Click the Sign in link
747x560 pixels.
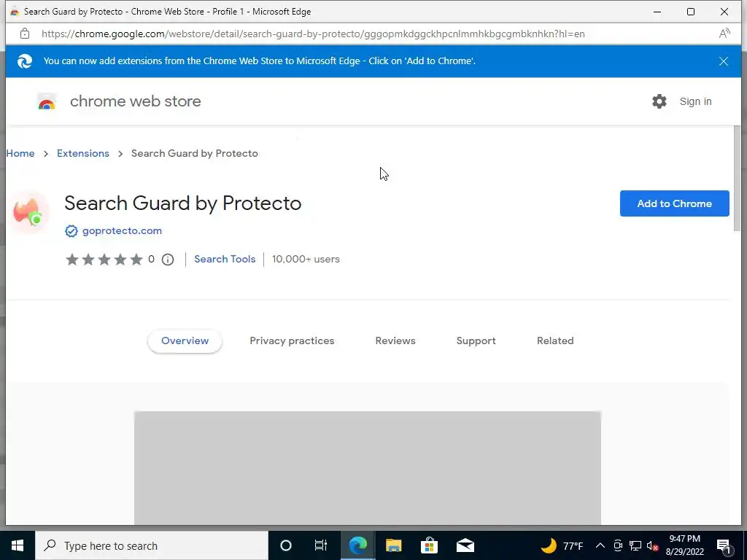(695, 101)
